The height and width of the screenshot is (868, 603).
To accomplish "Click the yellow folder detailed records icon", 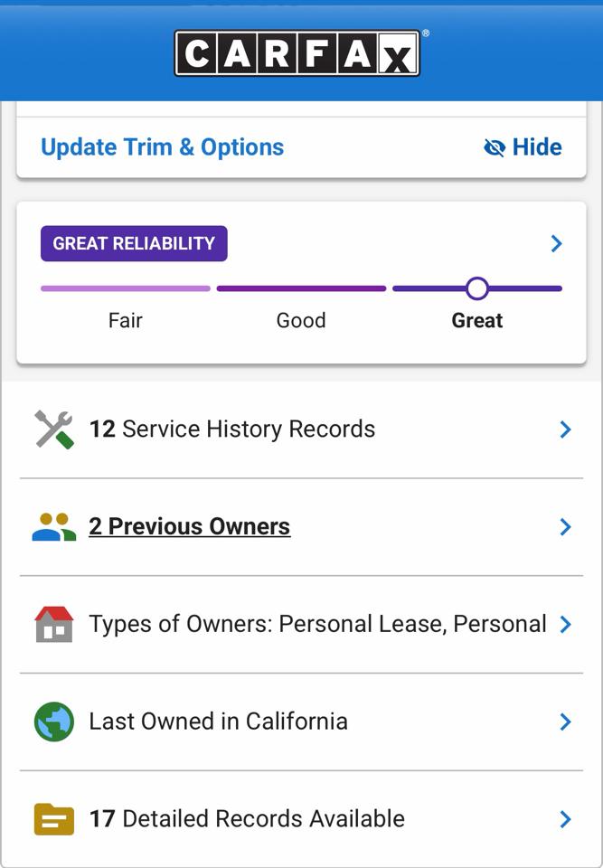I will pos(53,819).
